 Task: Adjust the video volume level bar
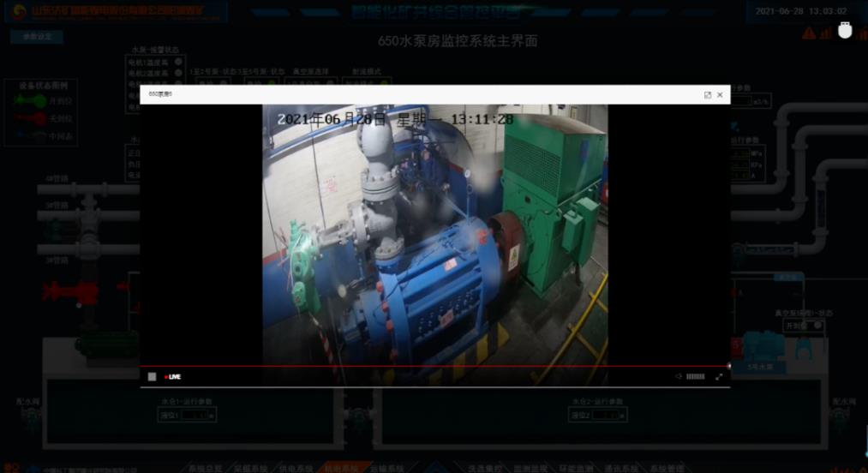pos(696,376)
